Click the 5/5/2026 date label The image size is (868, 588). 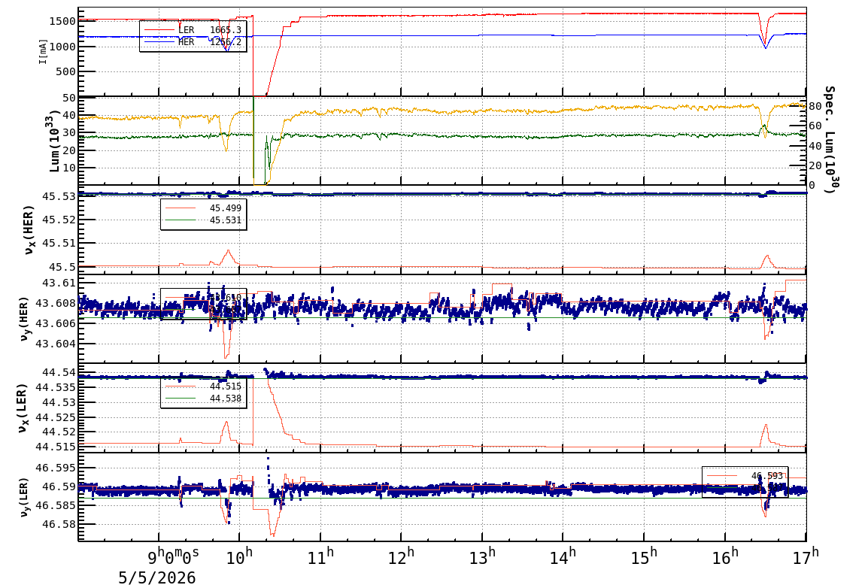(x=157, y=578)
